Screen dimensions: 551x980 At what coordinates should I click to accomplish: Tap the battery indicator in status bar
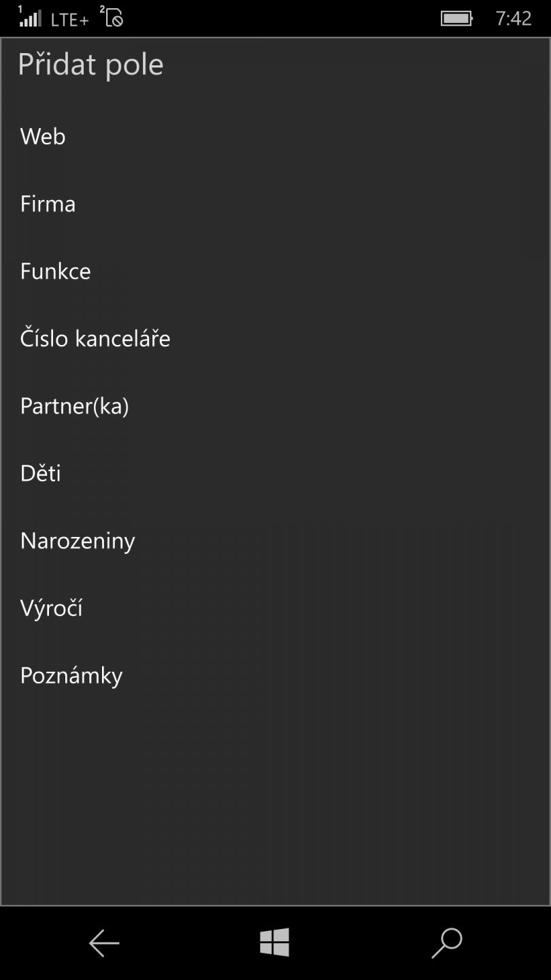456,18
